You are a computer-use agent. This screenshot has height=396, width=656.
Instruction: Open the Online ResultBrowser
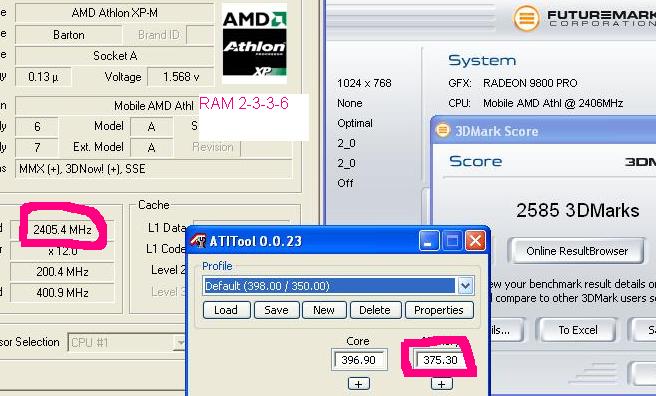577,251
